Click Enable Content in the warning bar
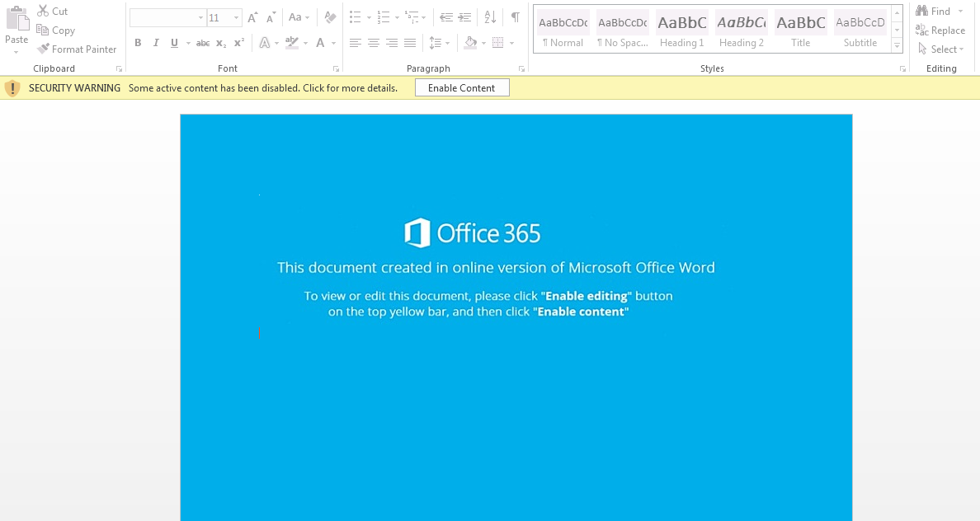Viewport: 980px width, 521px height. [462, 88]
